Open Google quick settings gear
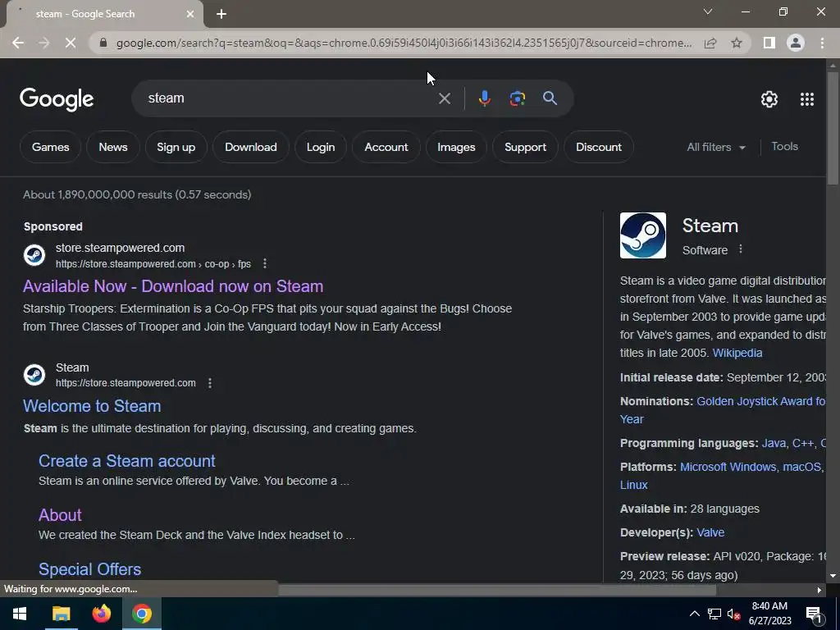Image resolution: width=840 pixels, height=630 pixels. (769, 99)
